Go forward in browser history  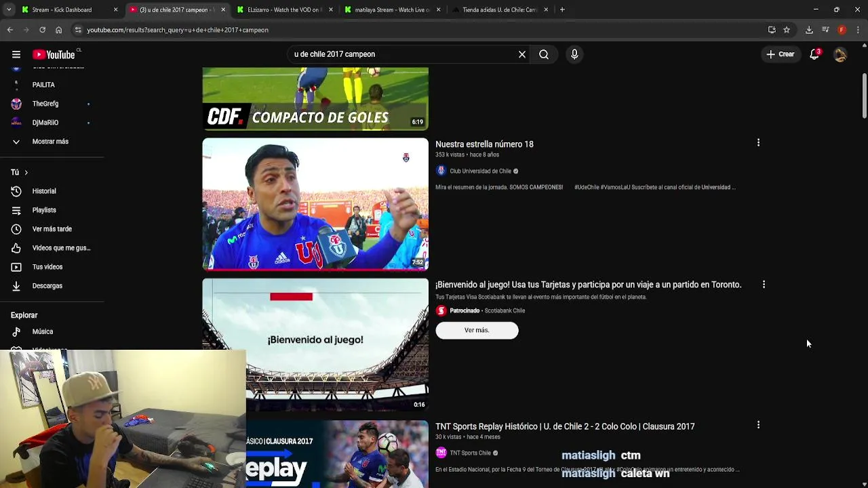pos(26,30)
